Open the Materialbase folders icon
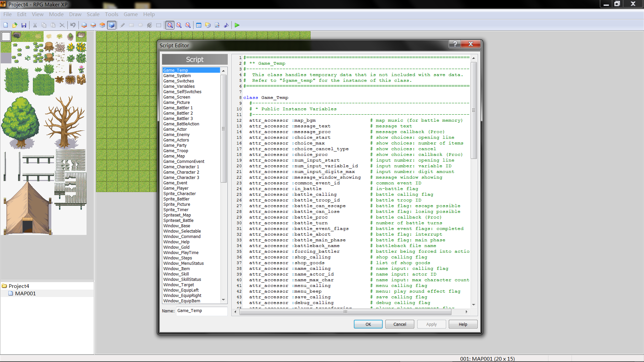Viewport: 644px width, 362px height. [x=208, y=25]
